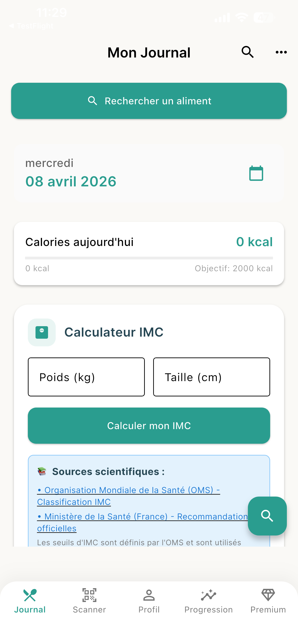Tap the search magnifier in header

coord(247,52)
